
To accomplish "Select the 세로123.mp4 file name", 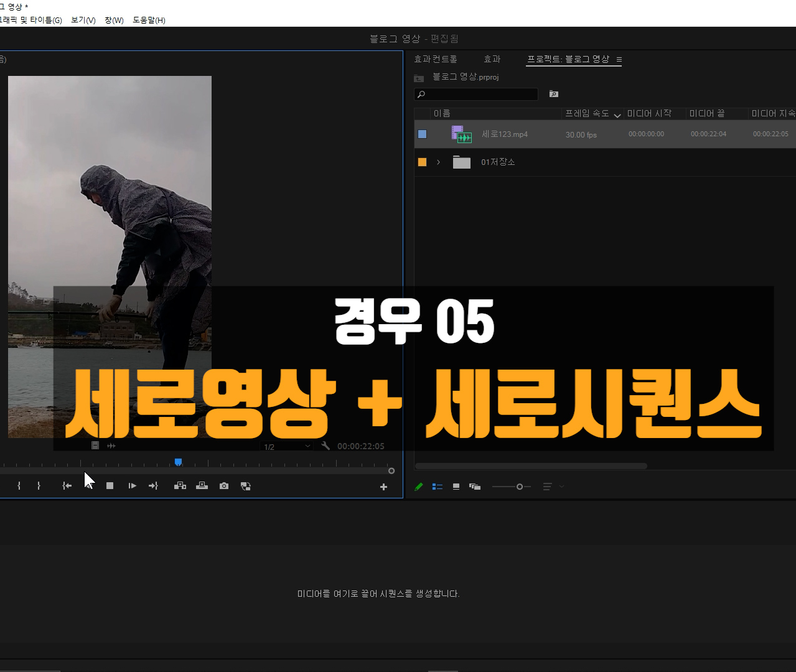I will [505, 134].
